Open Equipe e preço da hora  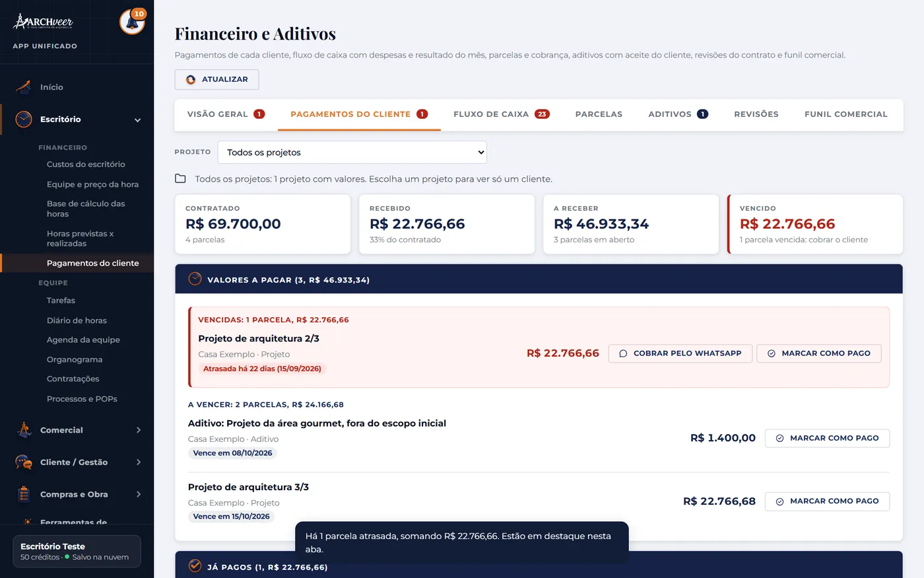(92, 184)
